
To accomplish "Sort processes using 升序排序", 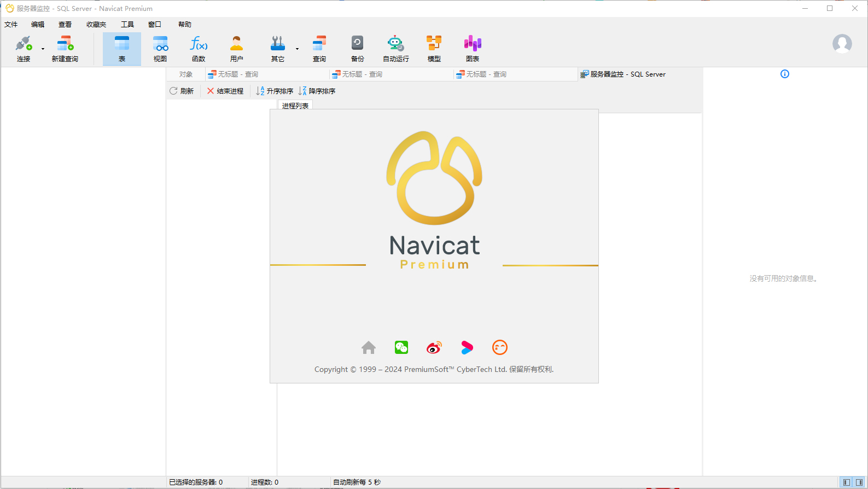I will 275,91.
